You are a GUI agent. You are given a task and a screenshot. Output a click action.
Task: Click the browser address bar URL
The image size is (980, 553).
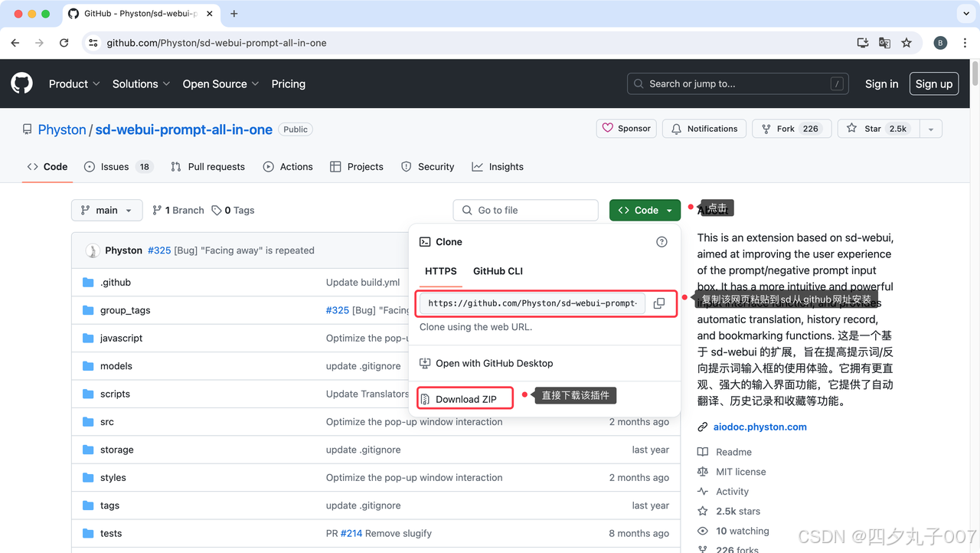tap(217, 43)
